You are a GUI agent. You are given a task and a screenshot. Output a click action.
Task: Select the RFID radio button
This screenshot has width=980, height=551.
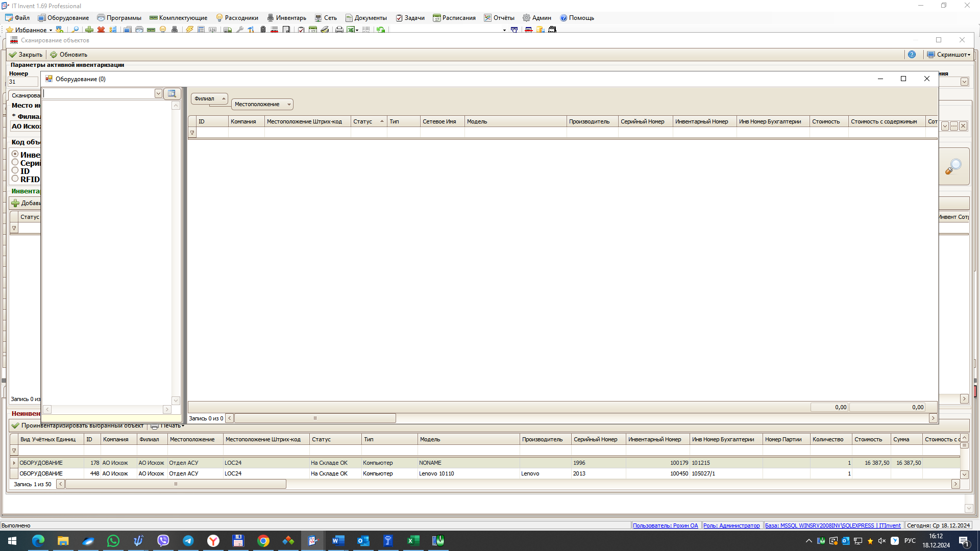coord(15,179)
